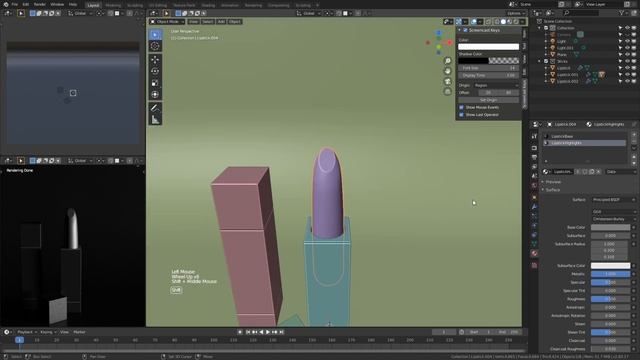This screenshot has width=640, height=360.
Task: Open the Edit menu
Action: pos(26,4)
